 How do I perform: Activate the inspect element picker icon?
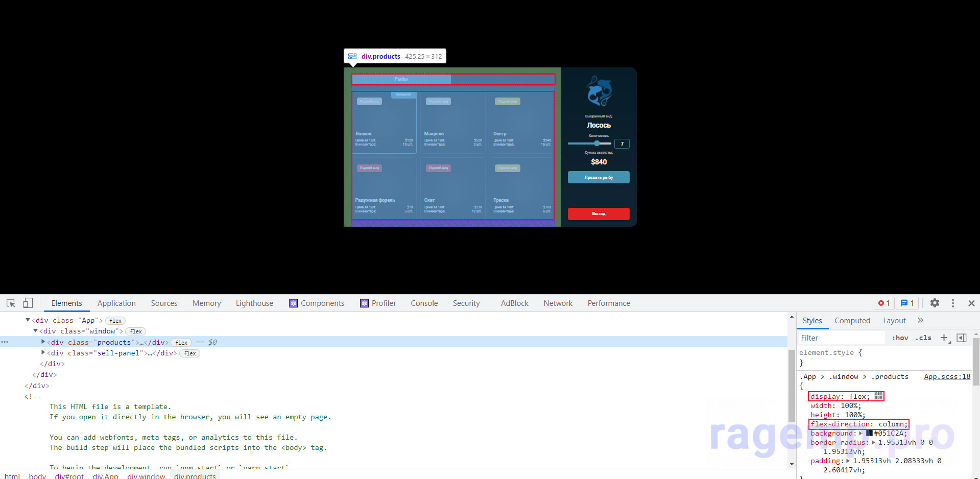click(x=11, y=303)
